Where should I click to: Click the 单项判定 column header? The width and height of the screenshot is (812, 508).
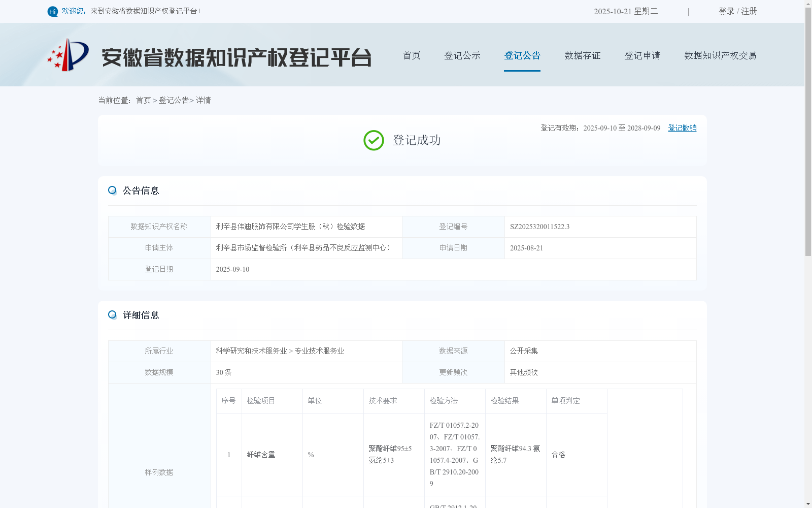[577, 401]
